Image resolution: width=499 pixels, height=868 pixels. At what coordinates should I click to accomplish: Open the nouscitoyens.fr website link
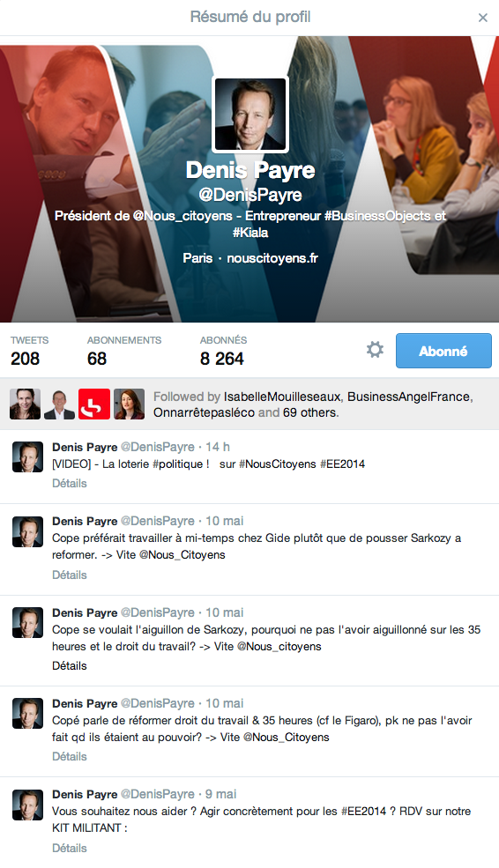coord(272,258)
